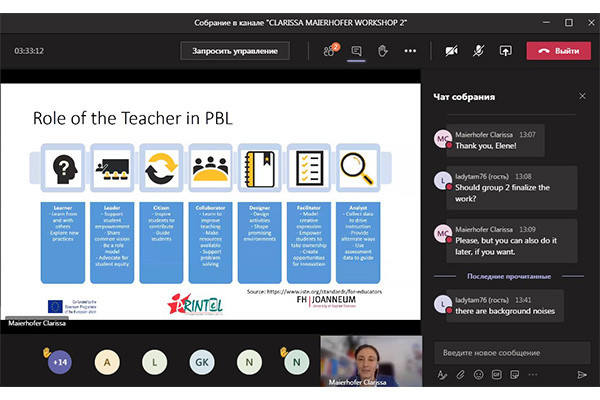Share your screen with share tray icon
600x400 pixels.
click(505, 50)
